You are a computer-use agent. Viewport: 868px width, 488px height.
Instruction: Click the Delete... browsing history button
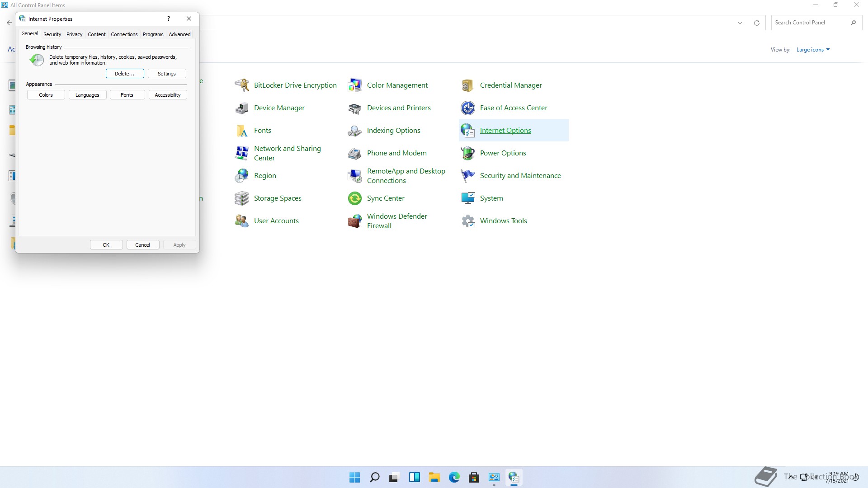point(125,74)
